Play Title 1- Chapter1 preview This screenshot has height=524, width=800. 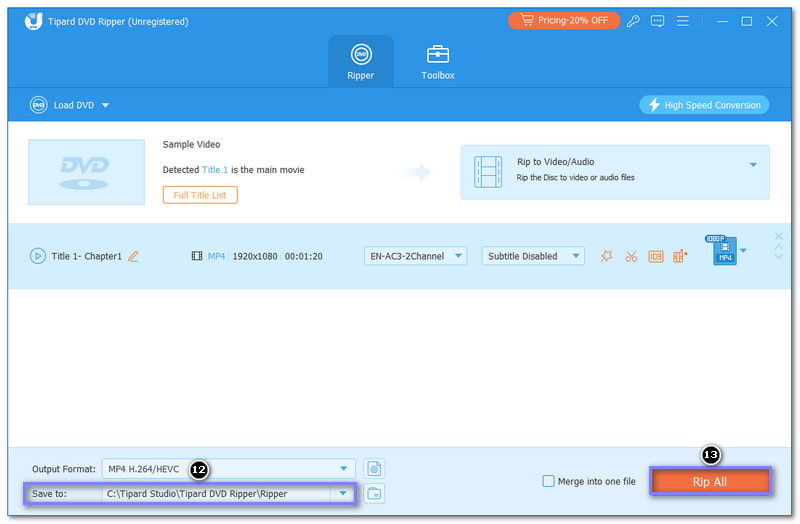(38, 256)
